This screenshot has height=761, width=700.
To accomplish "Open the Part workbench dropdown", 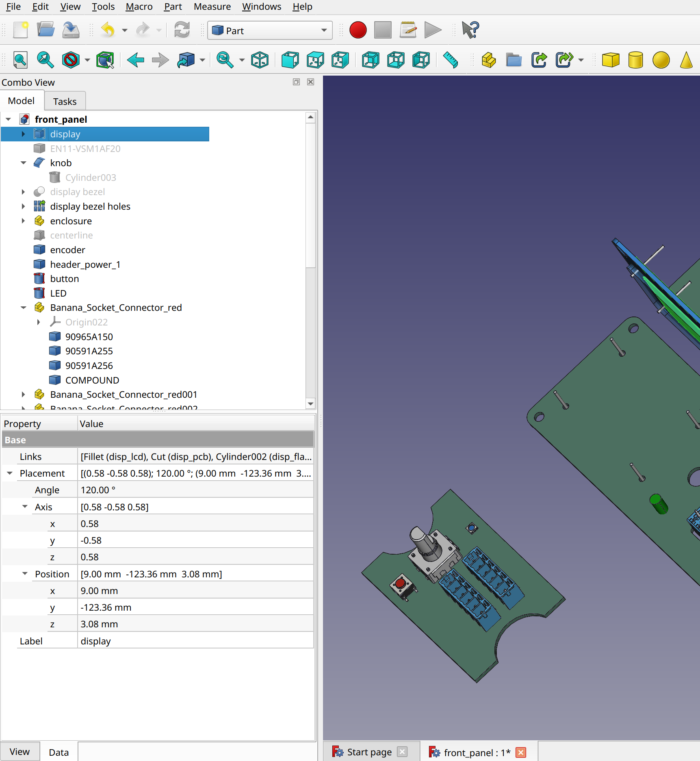I will point(270,30).
